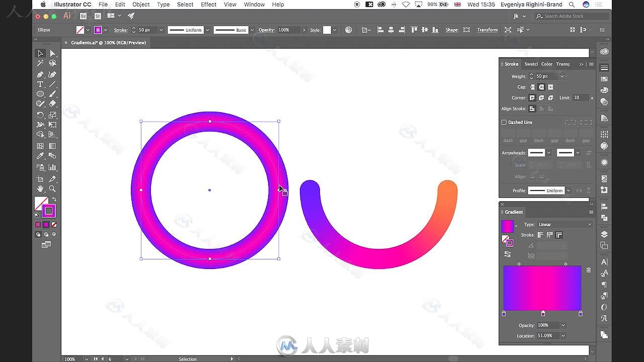Choose the Artboard tool
The width and height of the screenshot is (644, 362).
click(40, 179)
